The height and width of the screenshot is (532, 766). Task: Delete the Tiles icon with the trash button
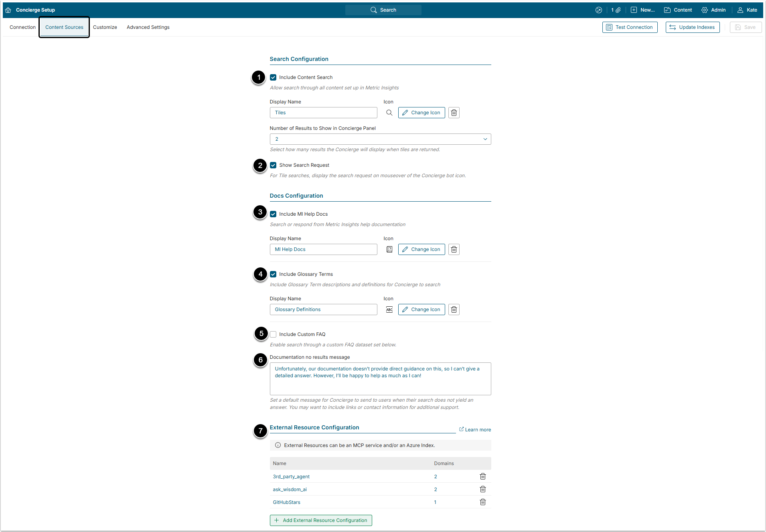(x=454, y=113)
